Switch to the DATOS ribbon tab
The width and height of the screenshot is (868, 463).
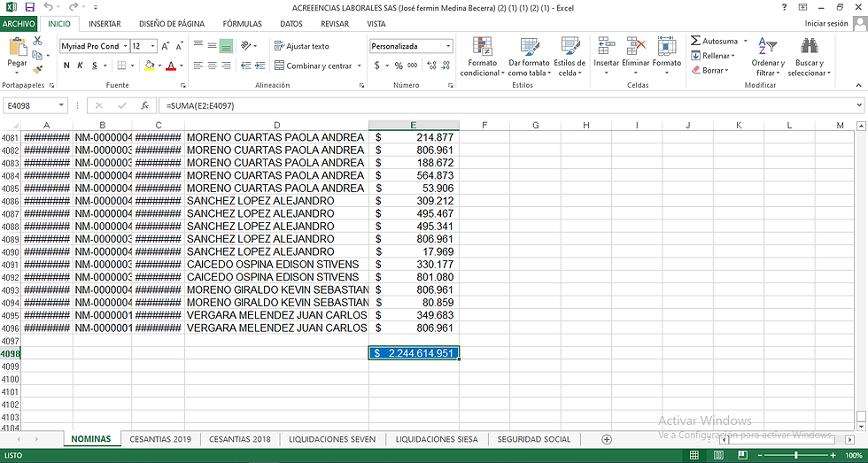coord(291,24)
